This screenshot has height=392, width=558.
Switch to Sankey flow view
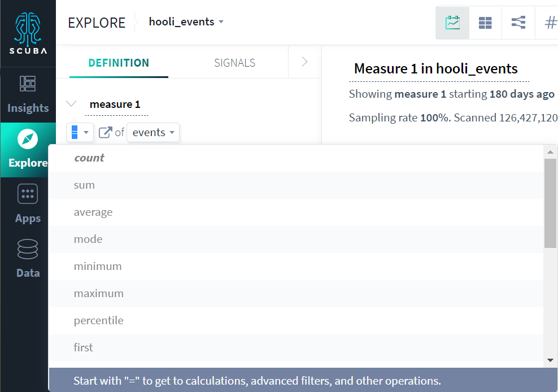click(x=518, y=23)
